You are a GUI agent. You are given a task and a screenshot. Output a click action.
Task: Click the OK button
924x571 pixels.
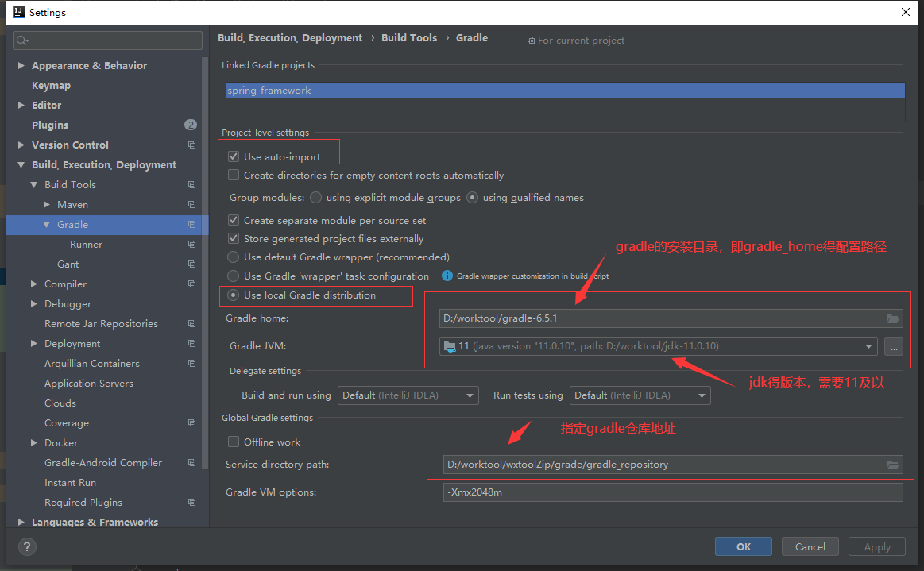(x=744, y=547)
